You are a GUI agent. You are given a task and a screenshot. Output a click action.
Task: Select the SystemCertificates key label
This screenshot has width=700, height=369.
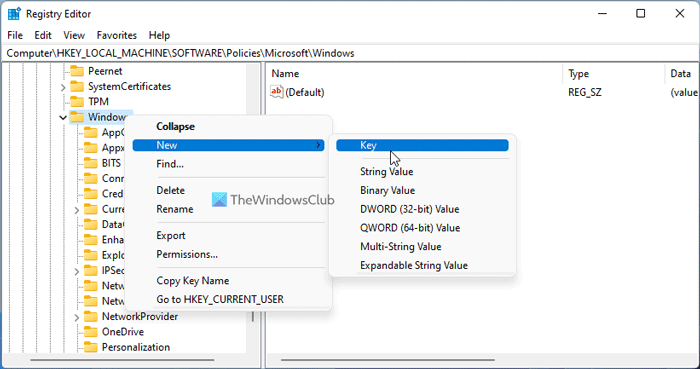point(129,86)
